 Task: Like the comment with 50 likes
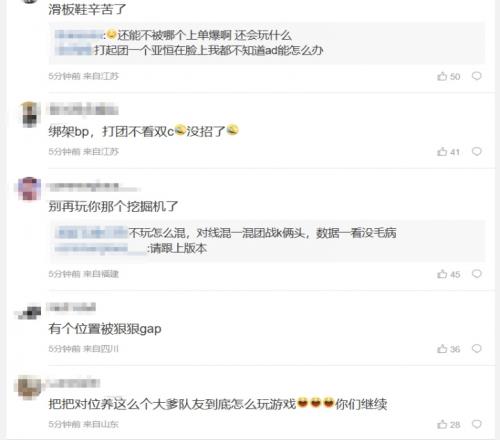point(449,76)
